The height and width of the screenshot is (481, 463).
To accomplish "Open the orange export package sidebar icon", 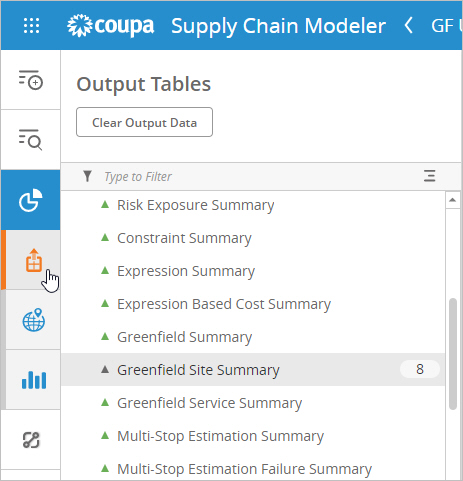I will pos(34,260).
